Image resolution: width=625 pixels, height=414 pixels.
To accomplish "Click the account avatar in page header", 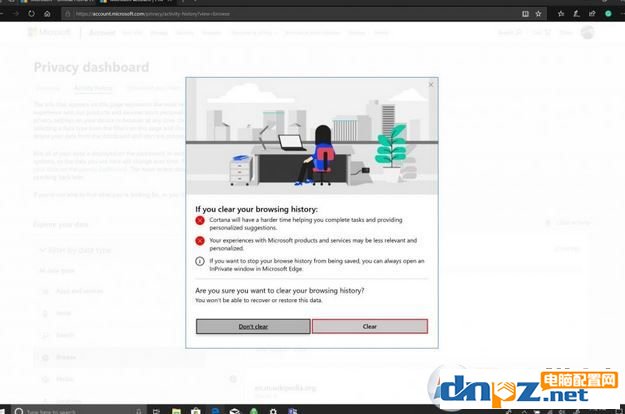I will click(x=587, y=32).
